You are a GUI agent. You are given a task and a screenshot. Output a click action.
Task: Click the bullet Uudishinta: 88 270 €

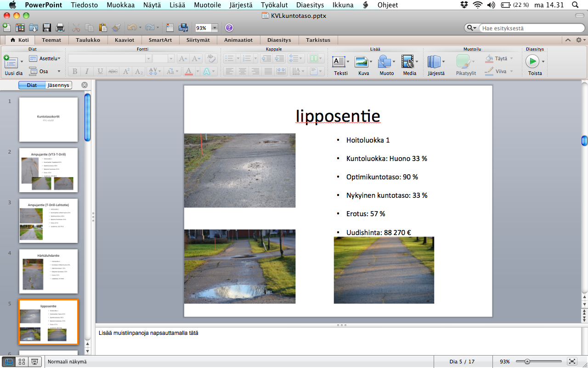(x=379, y=232)
